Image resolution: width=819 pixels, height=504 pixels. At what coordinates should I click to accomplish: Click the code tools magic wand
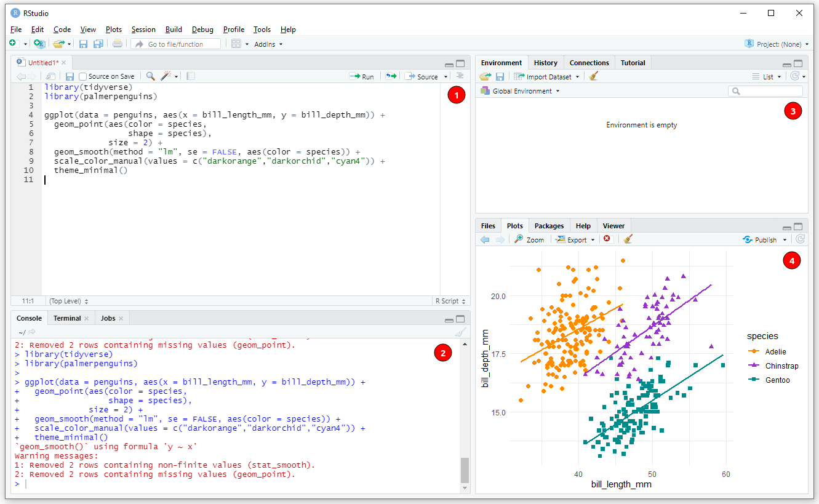click(x=166, y=76)
